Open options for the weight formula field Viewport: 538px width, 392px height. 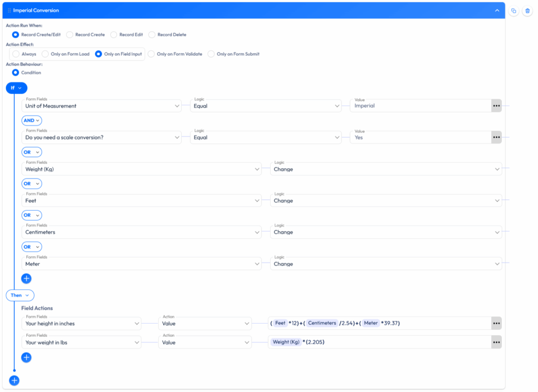(496, 342)
